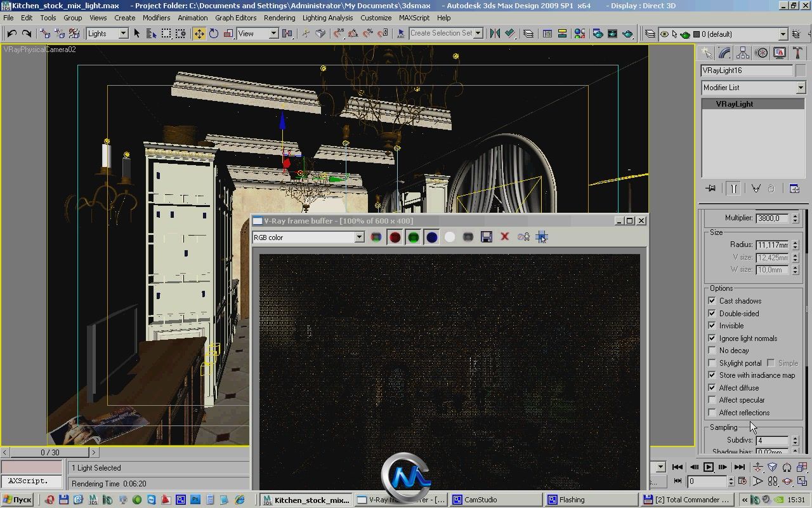Toggle the Affect diffuse checkbox
This screenshot has width=812, height=508.
[x=712, y=388]
